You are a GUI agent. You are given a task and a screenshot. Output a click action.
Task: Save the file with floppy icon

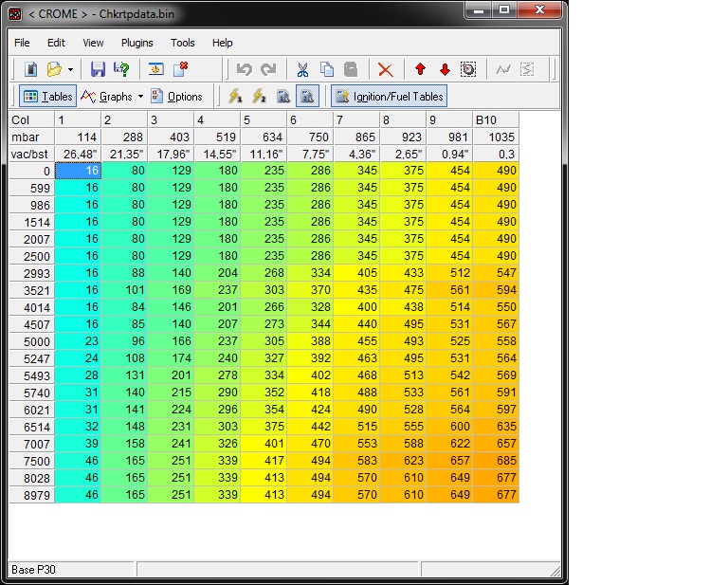pos(98,69)
